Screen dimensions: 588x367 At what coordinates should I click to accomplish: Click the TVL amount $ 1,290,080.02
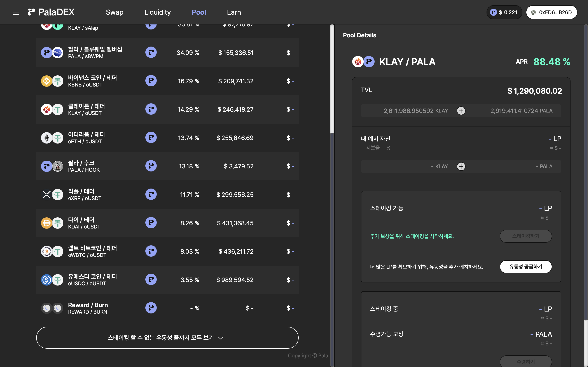[535, 91]
